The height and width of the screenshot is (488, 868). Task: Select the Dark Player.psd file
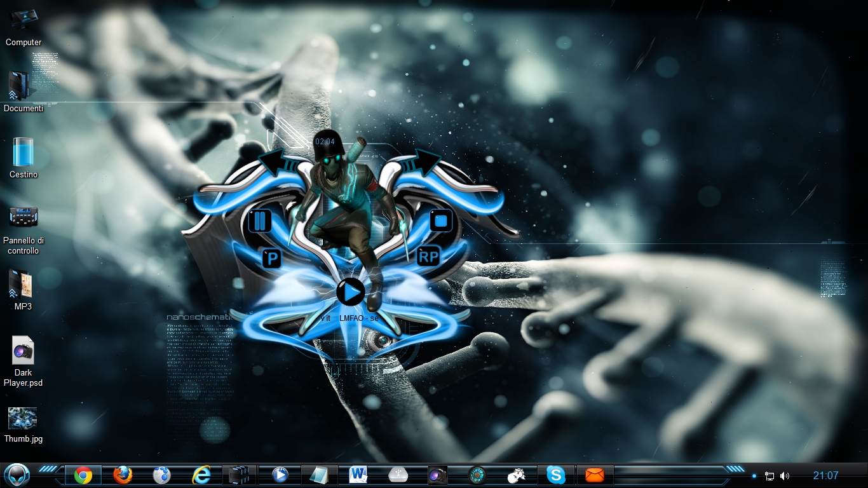pos(24,362)
